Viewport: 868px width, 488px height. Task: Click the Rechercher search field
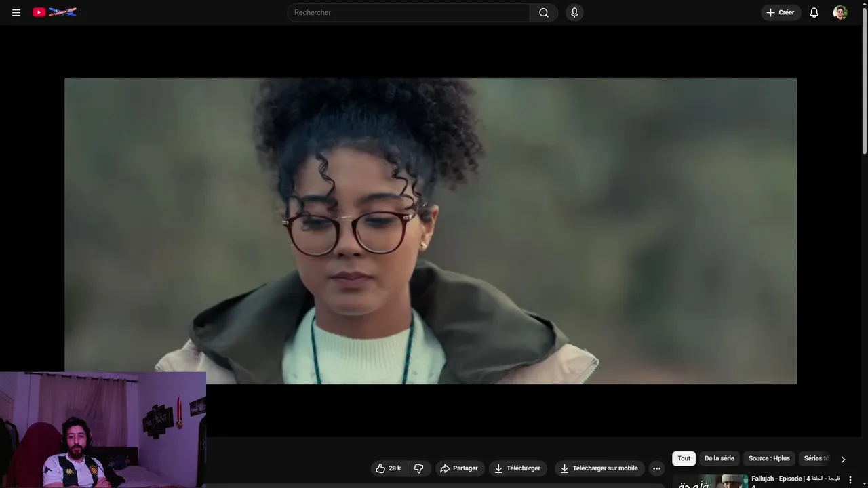[x=408, y=12]
